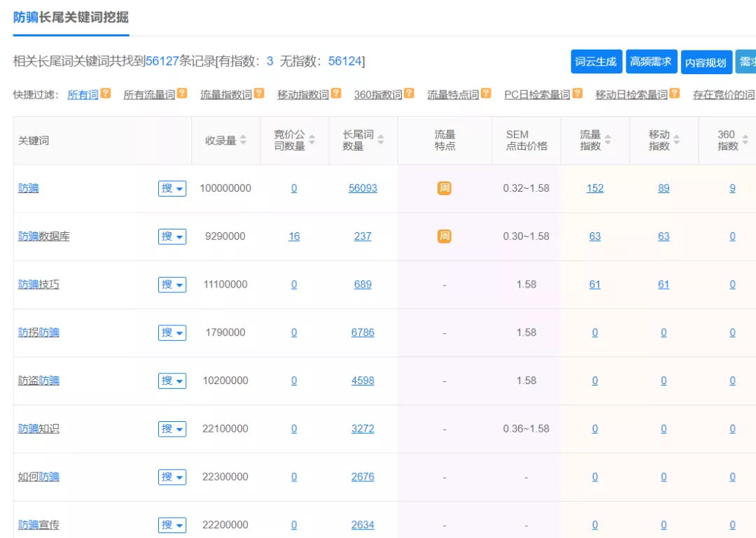
Task: Open help icon next to 移动指数词 filter
Action: (x=336, y=94)
